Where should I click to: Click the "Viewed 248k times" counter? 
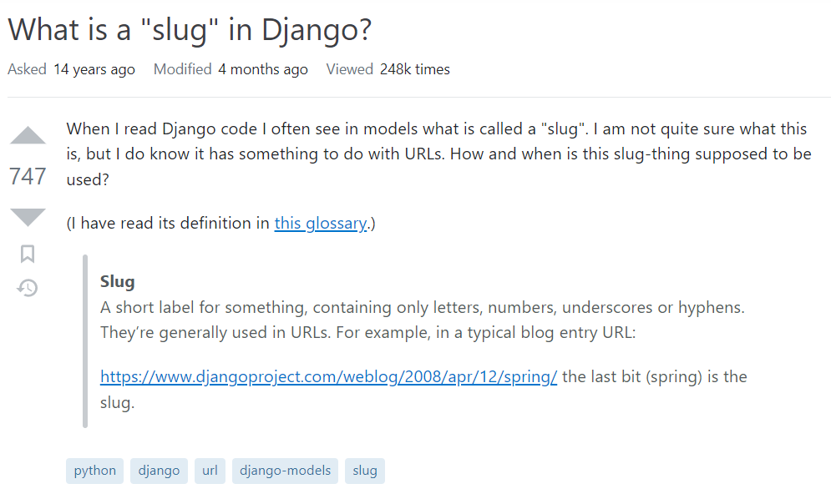414,69
